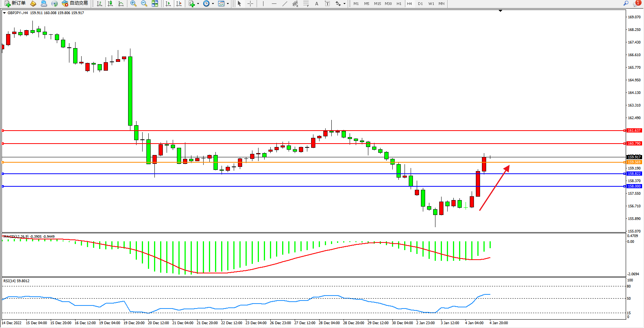Zoom in on the chart
Screen dimensions: 644x328
pyautogui.click(x=133, y=3)
